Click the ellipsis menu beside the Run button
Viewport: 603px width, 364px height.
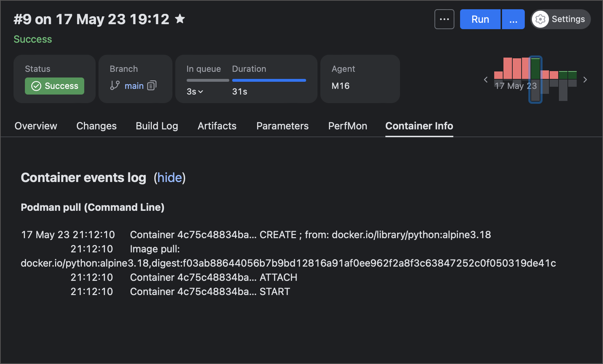pos(444,19)
